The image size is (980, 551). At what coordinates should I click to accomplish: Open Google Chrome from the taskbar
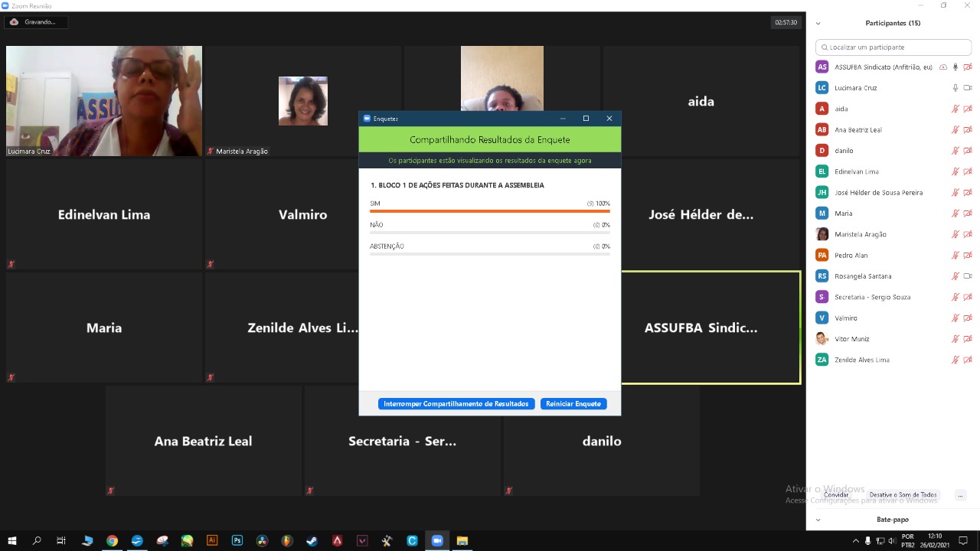point(113,540)
